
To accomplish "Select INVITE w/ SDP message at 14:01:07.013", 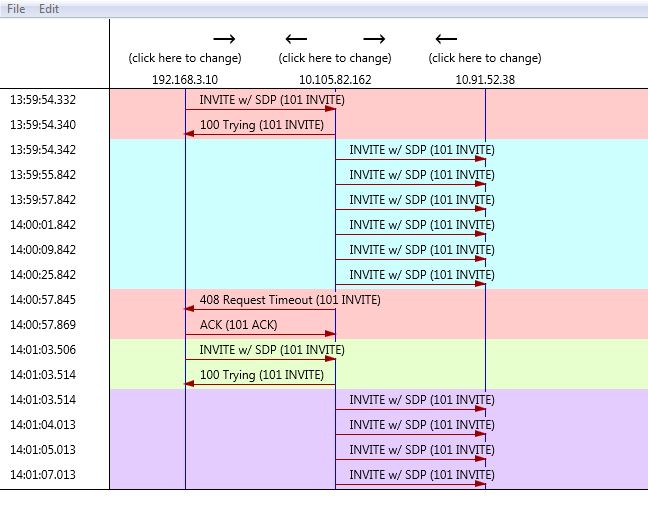I will (422, 475).
